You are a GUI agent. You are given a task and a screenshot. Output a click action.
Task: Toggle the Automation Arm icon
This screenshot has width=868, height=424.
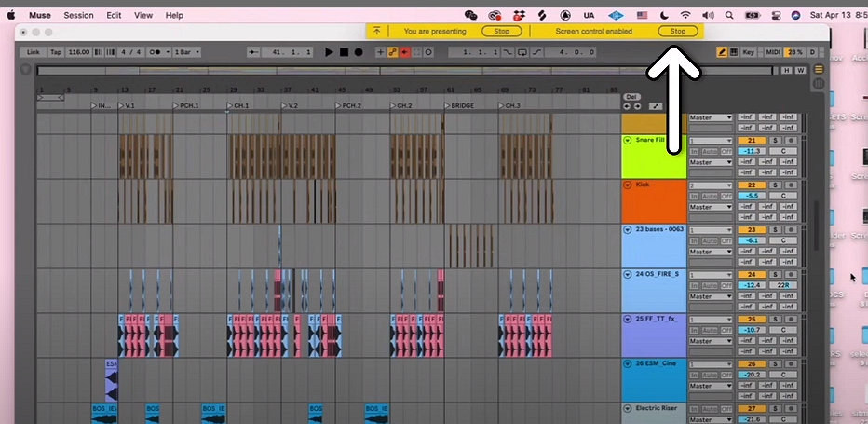[x=392, y=52]
